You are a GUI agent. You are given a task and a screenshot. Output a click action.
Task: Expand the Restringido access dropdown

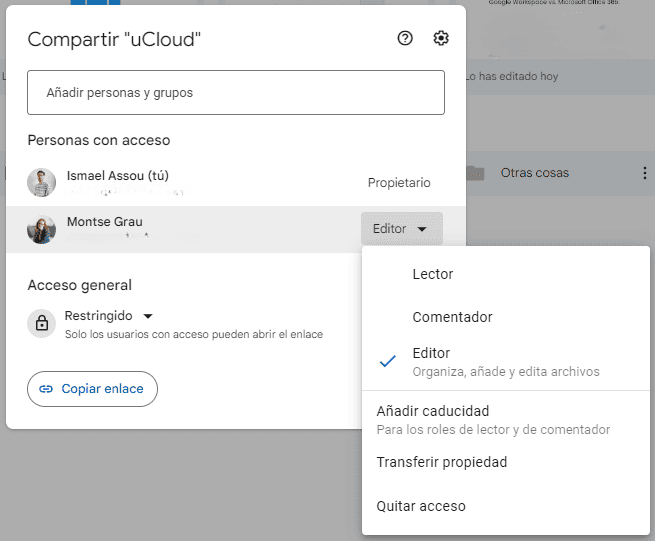coord(109,316)
